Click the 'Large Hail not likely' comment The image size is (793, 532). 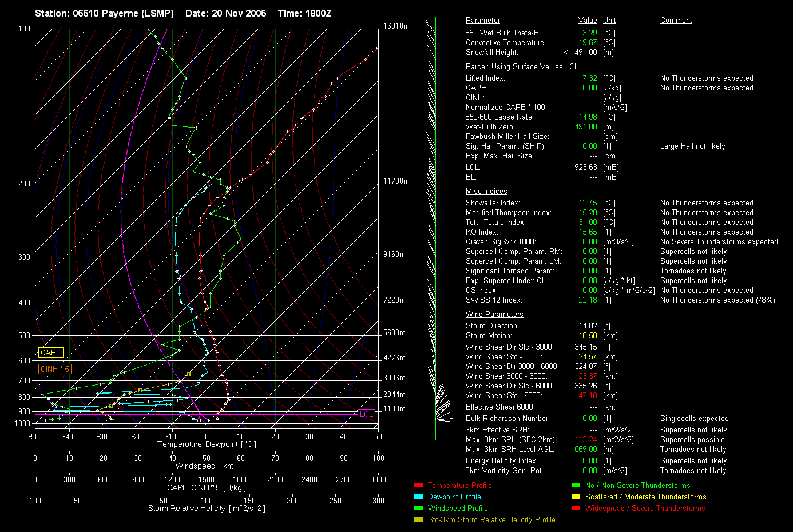tap(692, 146)
